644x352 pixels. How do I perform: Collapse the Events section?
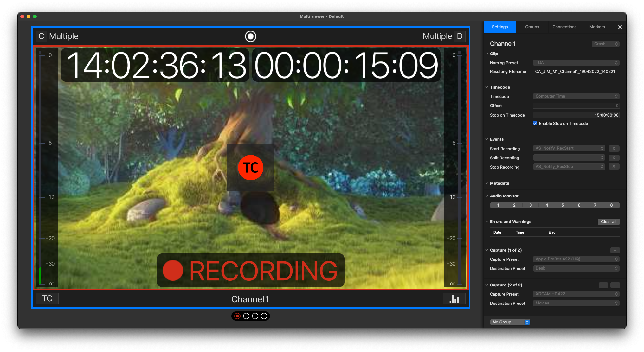[x=487, y=139]
